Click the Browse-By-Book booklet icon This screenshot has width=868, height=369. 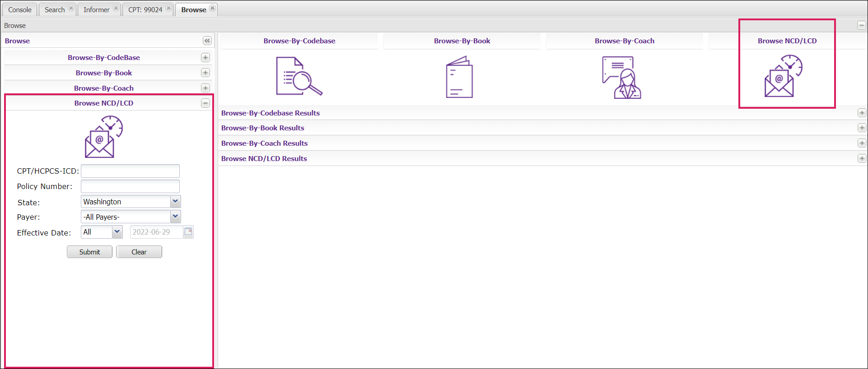(x=459, y=77)
